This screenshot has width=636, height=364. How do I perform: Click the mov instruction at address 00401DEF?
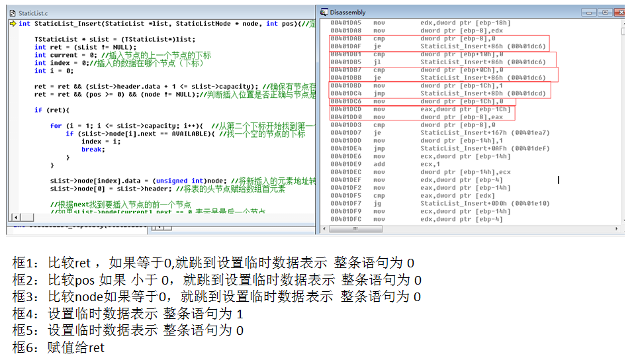point(416,180)
